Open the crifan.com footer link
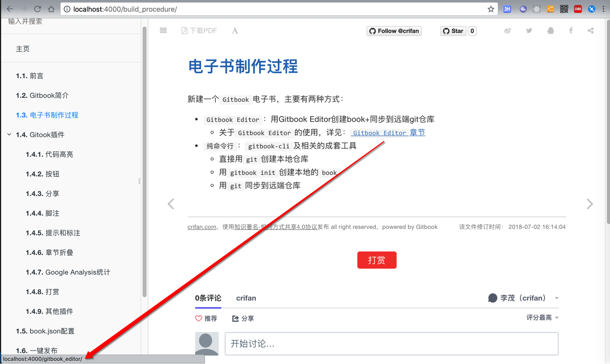Screen dimensions: 610x364 point(202,227)
